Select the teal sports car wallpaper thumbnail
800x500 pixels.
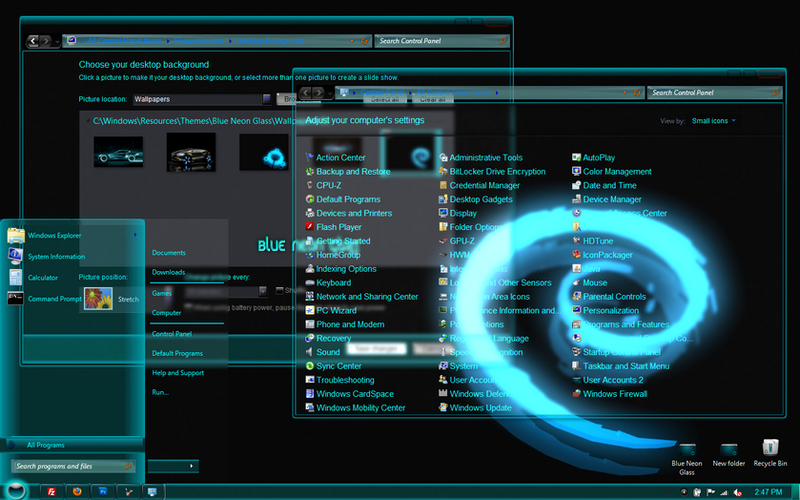point(118,152)
